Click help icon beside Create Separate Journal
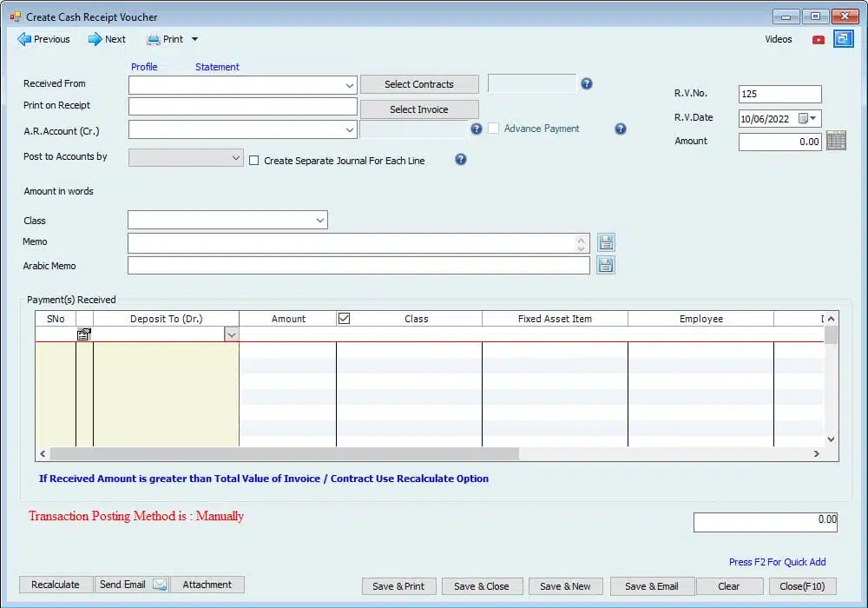868x608 pixels. [461, 160]
